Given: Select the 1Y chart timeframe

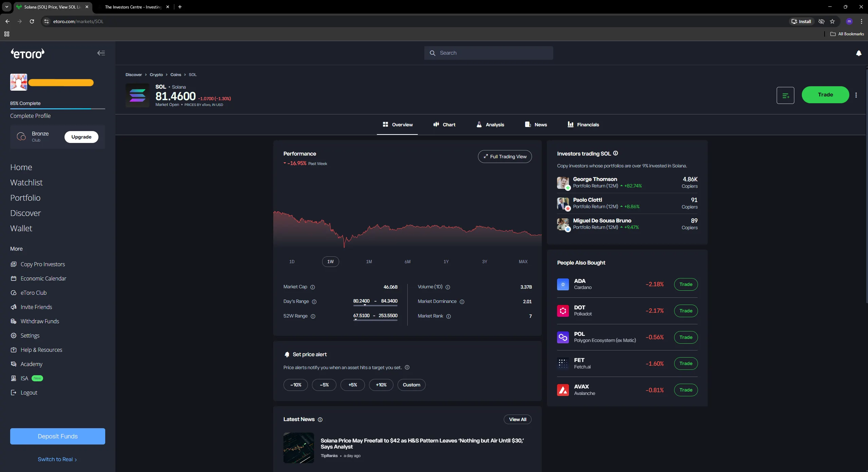Looking at the screenshot, I should 446,262.
